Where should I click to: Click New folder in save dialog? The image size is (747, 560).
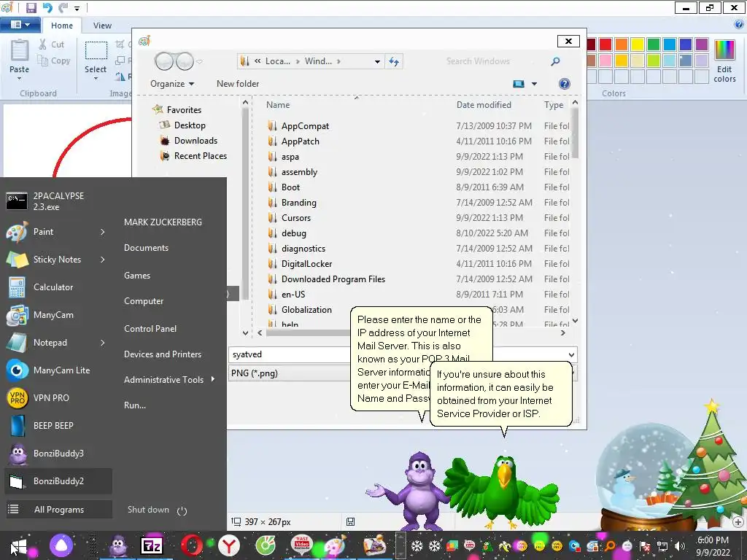[238, 84]
